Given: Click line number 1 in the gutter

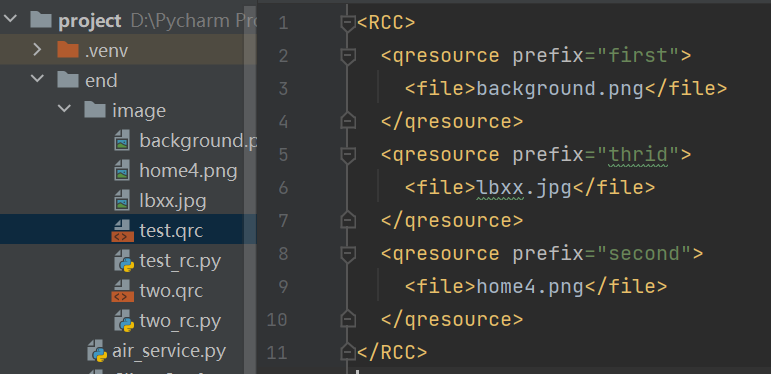Looking at the screenshot, I should tap(283, 23).
